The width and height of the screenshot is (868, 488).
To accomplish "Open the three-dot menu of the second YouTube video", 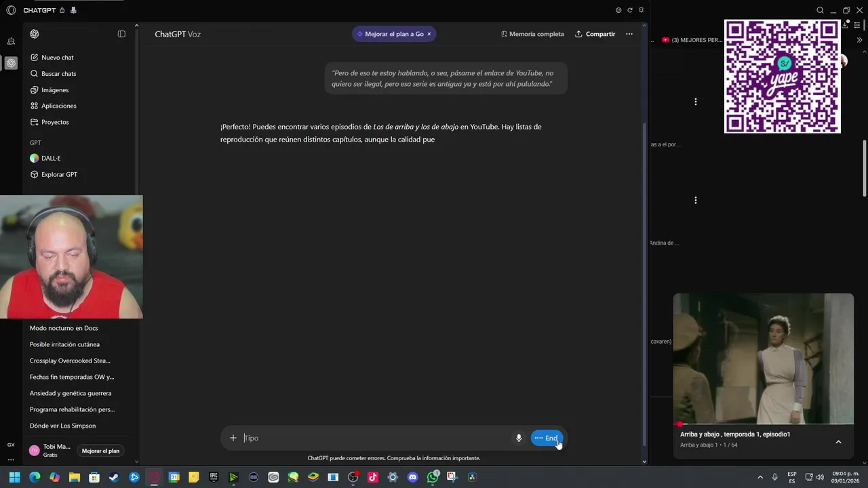I will 695,200.
